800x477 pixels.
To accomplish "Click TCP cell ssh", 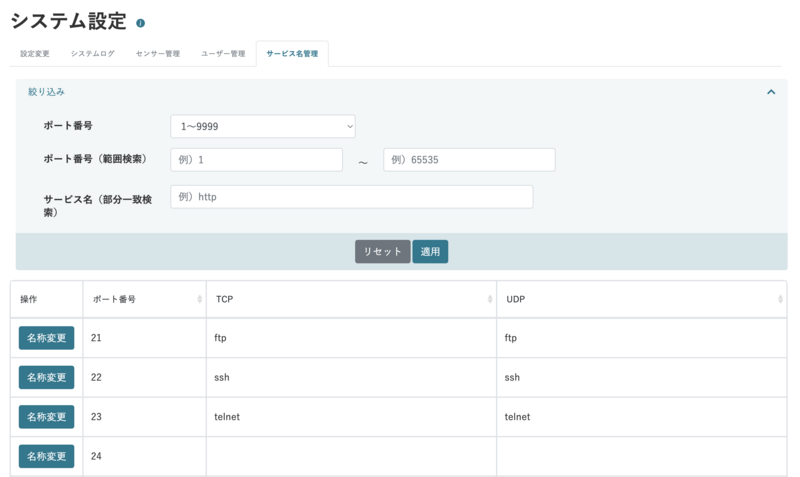I will (352, 378).
